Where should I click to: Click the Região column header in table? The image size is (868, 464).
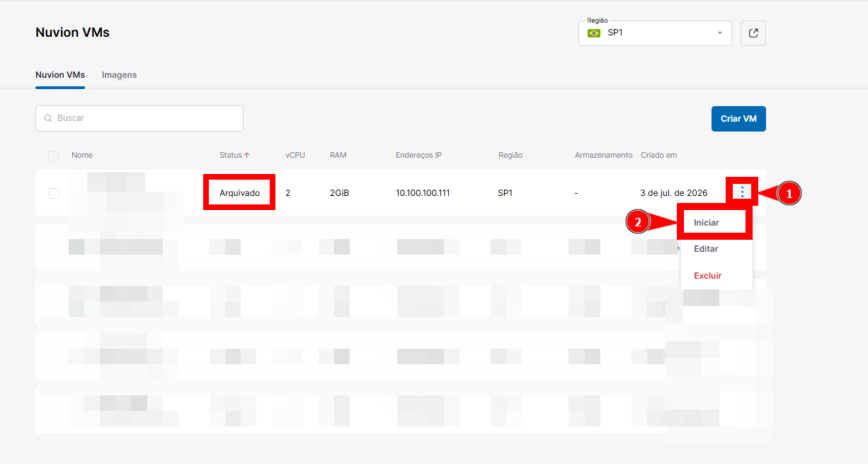coord(510,155)
